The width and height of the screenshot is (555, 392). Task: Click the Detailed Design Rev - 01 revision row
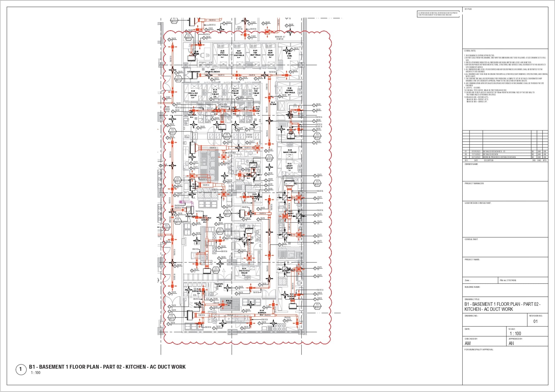[x=494, y=152]
